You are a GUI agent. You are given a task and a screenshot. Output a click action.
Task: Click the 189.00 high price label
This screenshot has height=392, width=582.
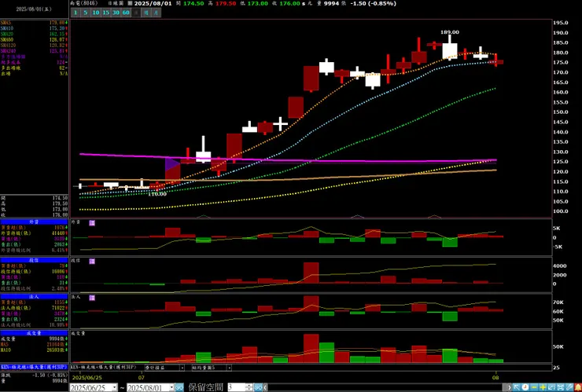[450, 32]
